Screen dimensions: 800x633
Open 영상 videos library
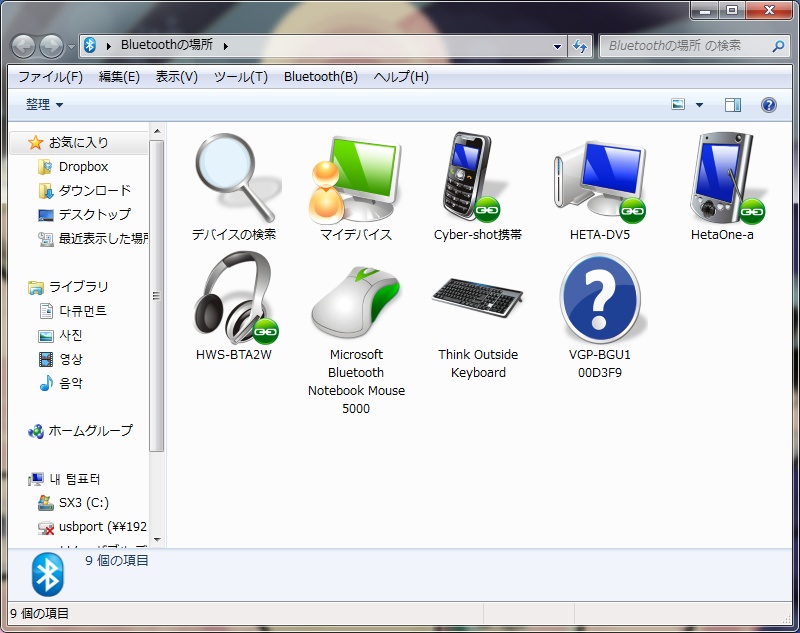click(x=60, y=359)
